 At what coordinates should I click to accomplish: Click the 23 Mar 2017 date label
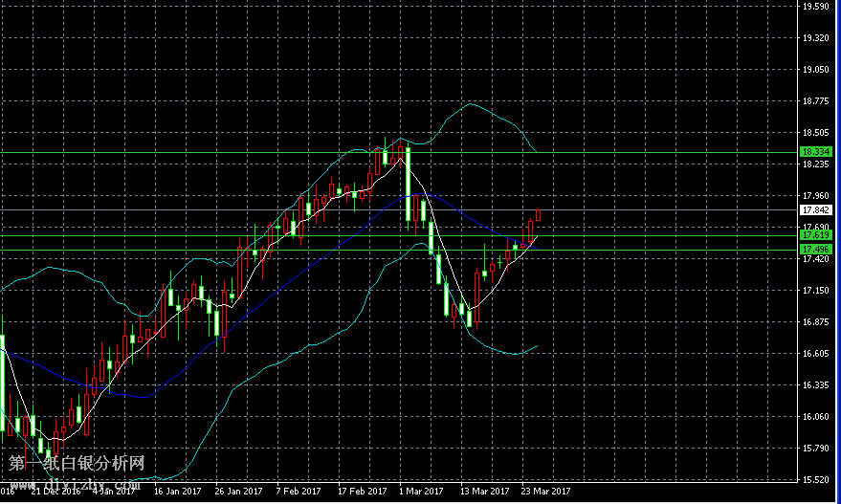coord(546,492)
